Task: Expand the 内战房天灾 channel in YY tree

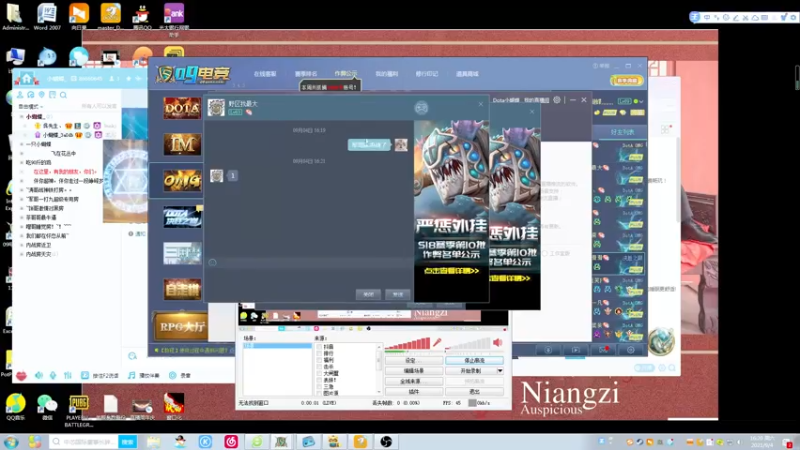Action: pyautogui.click(x=21, y=254)
